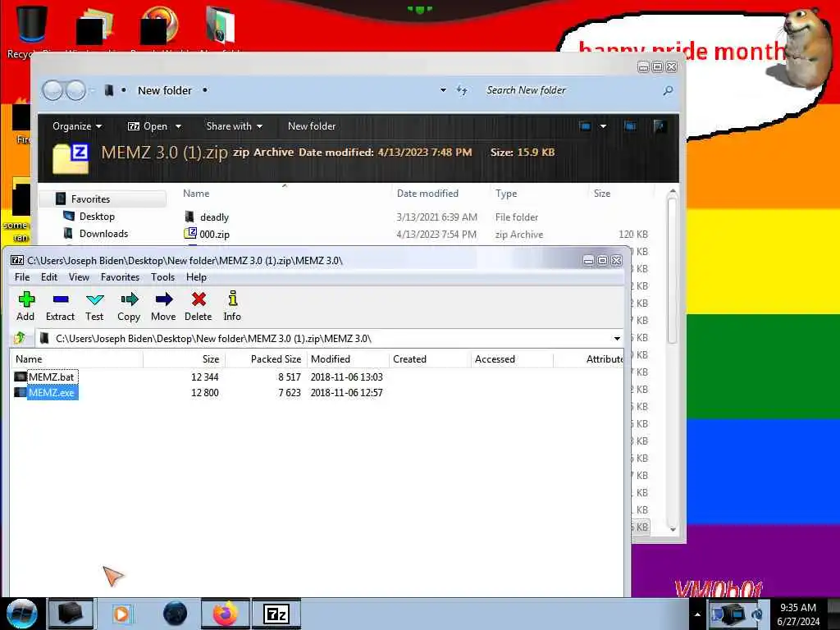Click the Explorer back navigation button
840x630 pixels.
[52, 90]
